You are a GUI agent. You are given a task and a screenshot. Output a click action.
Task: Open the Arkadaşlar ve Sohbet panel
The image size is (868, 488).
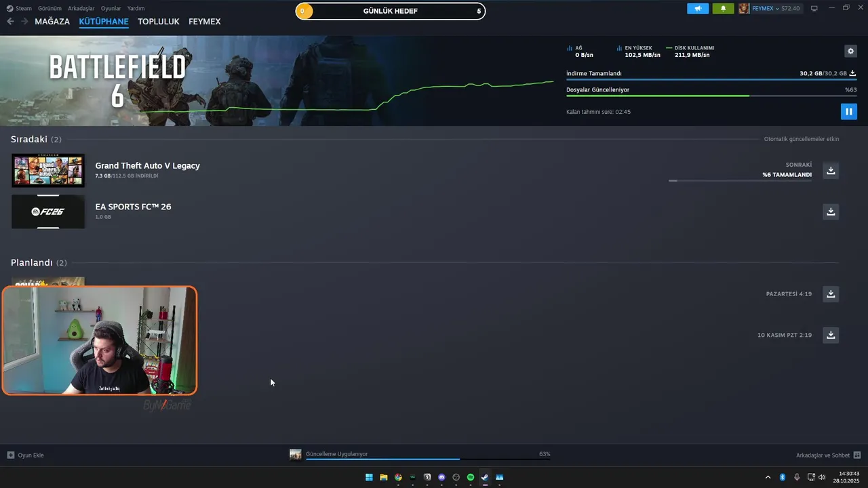(x=828, y=455)
